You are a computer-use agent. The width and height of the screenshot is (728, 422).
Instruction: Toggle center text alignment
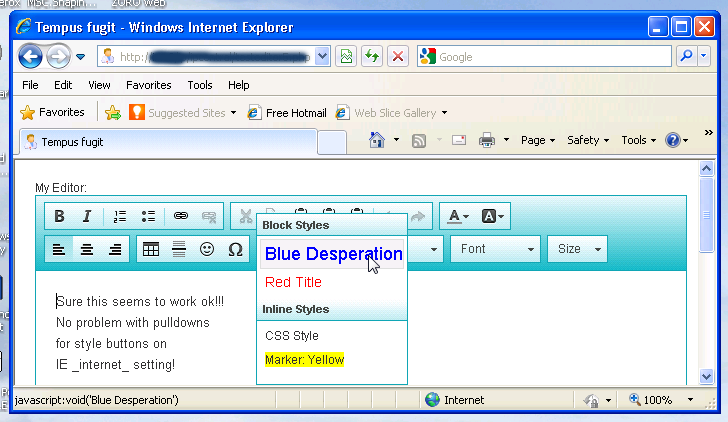click(87, 249)
